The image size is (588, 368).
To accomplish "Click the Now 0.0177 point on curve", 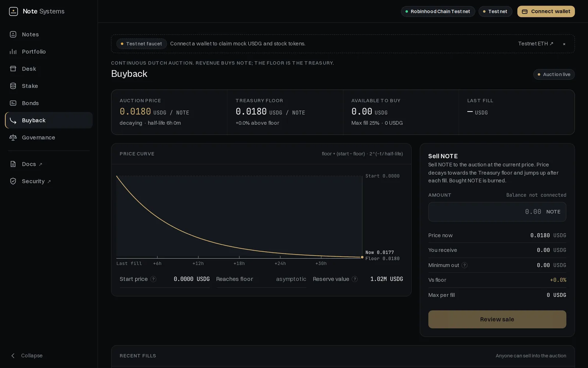I will point(362,257).
